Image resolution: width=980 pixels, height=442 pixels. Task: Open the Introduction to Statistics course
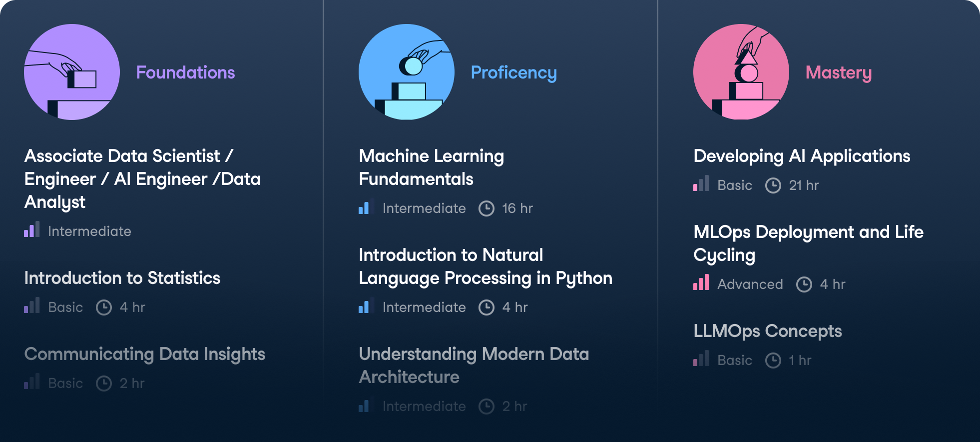click(x=122, y=278)
